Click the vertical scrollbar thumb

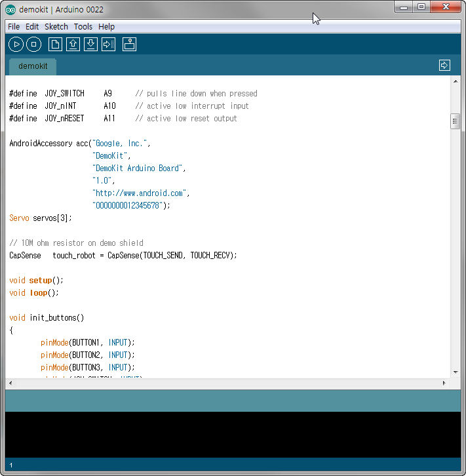click(455, 121)
